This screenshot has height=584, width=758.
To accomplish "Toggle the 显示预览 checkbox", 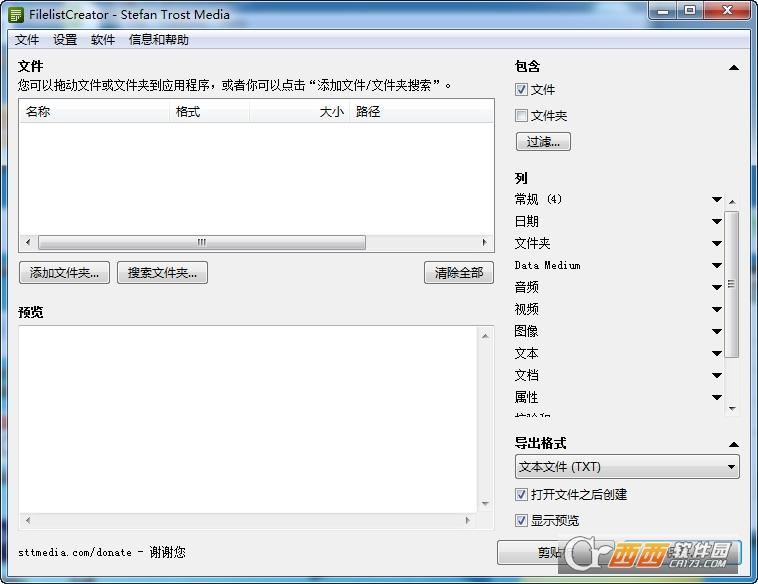I will point(521,520).
